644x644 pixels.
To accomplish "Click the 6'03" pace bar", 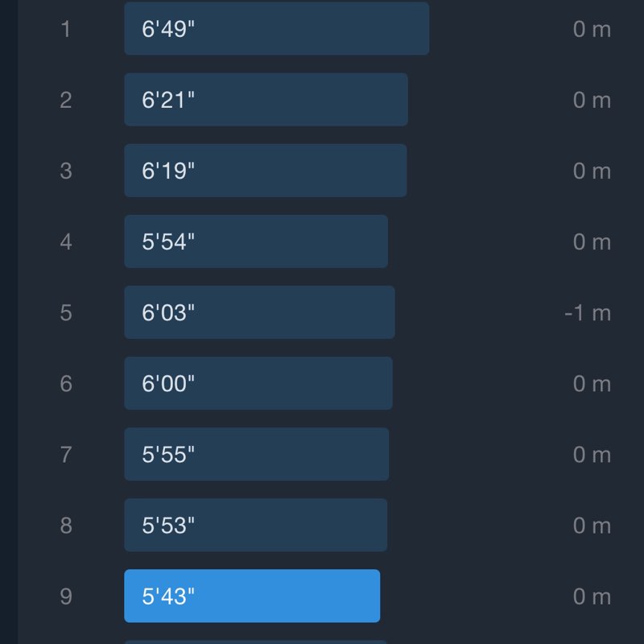I will (259, 312).
